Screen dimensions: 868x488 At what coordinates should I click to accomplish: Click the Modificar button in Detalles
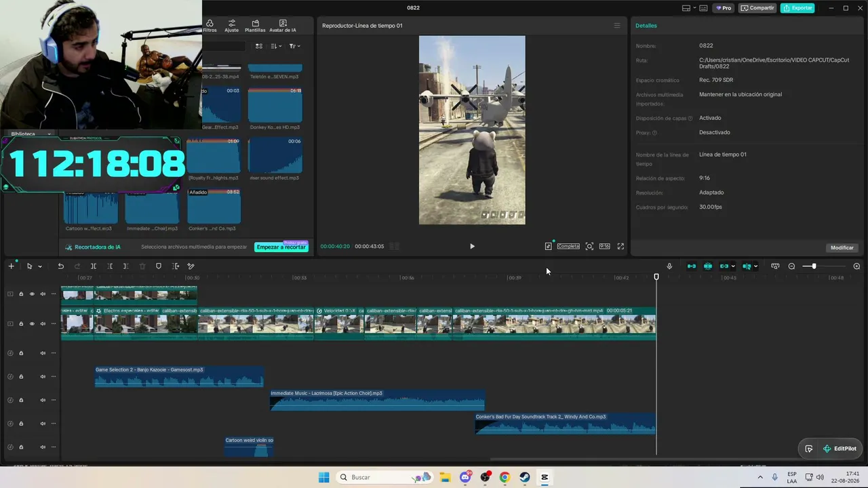(x=842, y=247)
